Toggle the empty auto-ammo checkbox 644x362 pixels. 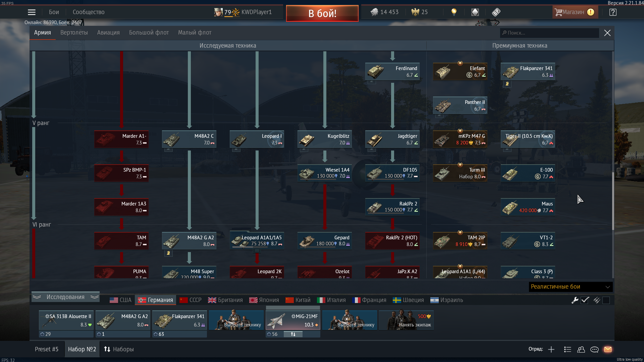(x=606, y=300)
